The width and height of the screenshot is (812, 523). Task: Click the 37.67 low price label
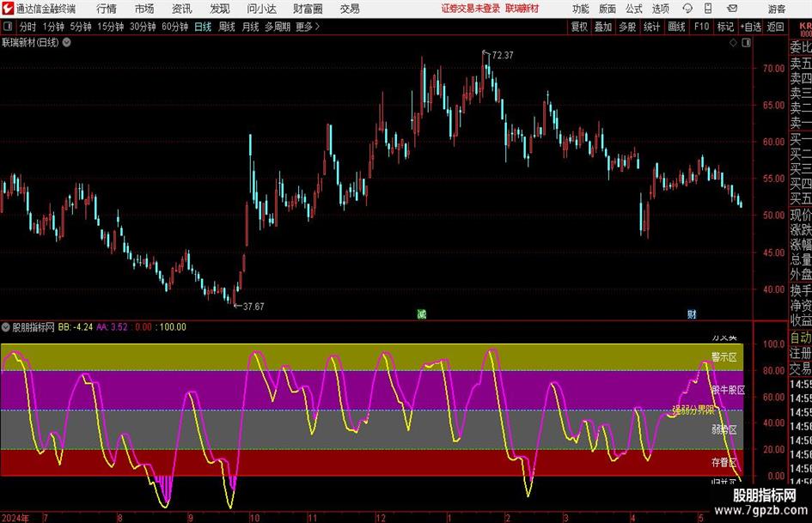point(253,307)
